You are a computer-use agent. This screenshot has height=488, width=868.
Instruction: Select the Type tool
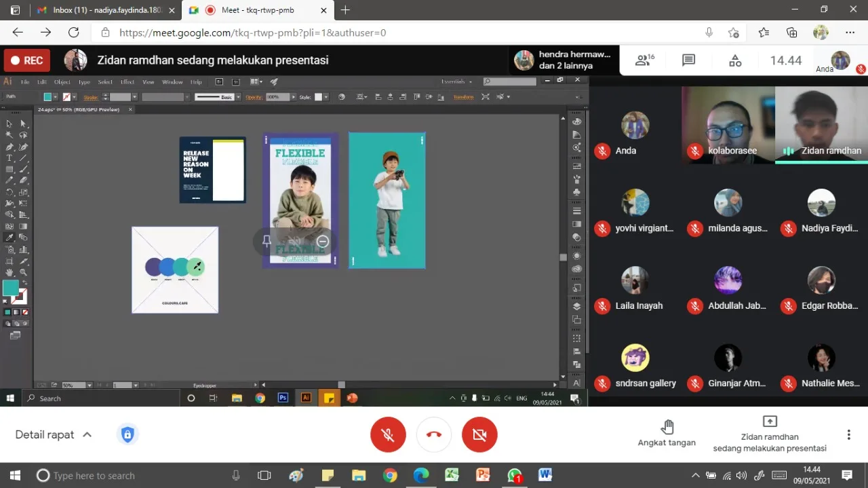9,158
